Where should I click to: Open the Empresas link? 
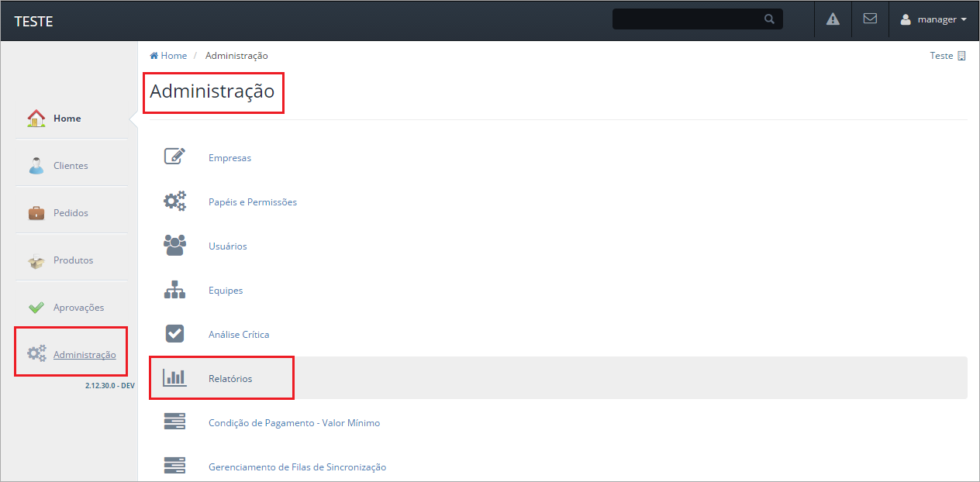click(229, 158)
